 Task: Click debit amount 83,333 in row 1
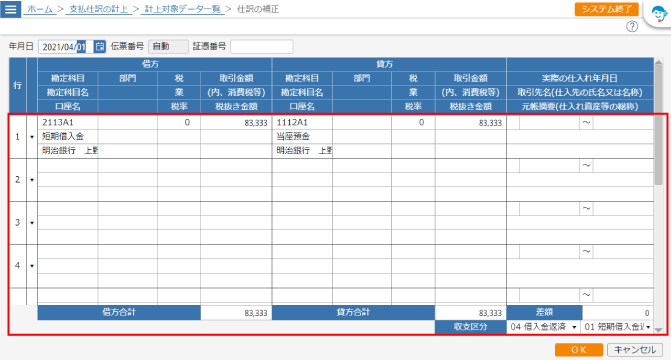click(236, 123)
